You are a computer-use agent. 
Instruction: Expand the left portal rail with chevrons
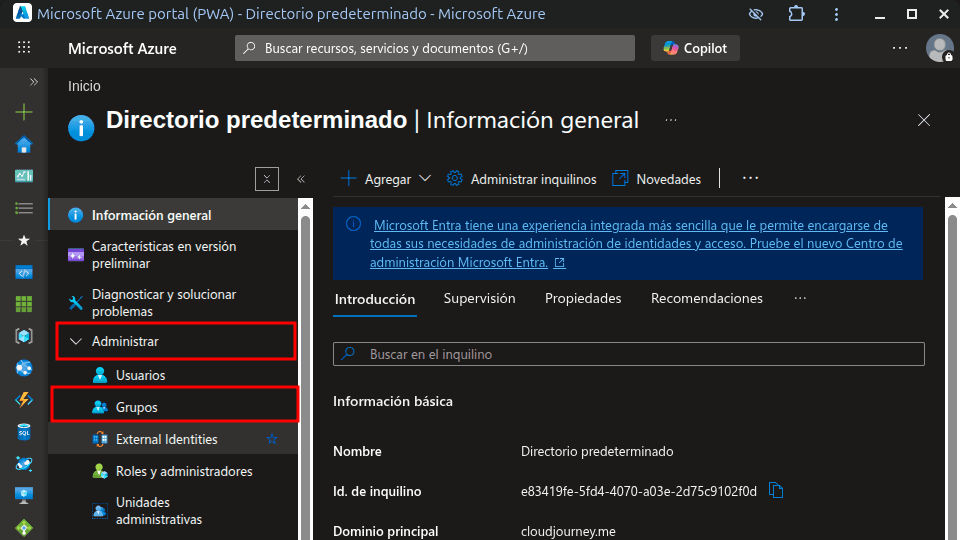pyautogui.click(x=33, y=82)
